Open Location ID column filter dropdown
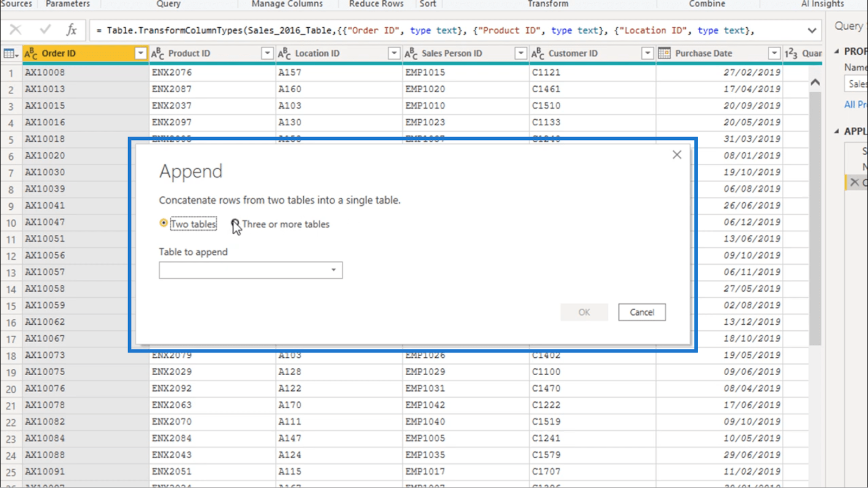Viewport: 868px width, 488px height. 394,53
